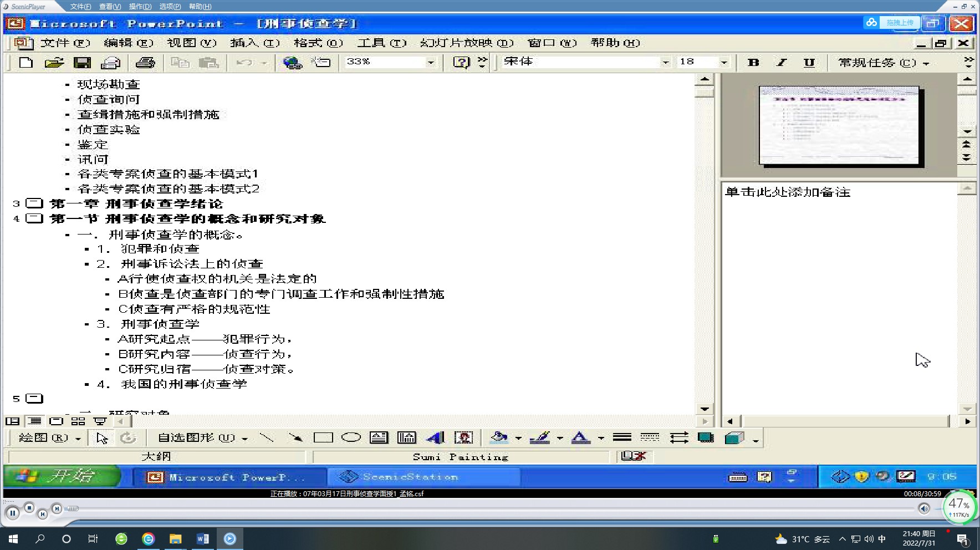
Task: Open the 33% zoom dropdown
Action: point(431,63)
